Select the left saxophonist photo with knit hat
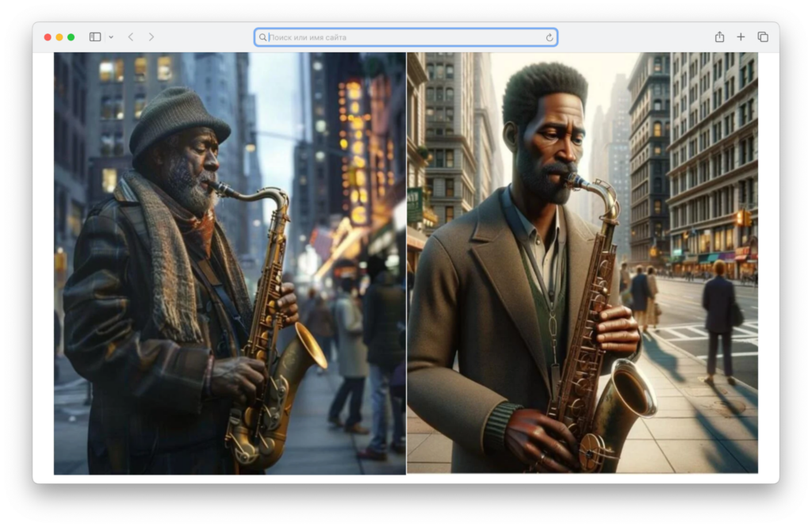The height and width of the screenshot is (527, 812). point(229,263)
